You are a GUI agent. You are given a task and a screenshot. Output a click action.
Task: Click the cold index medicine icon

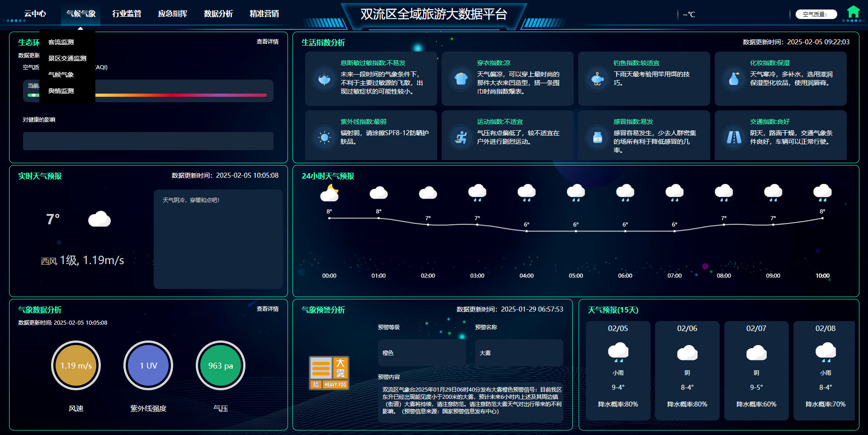pos(597,137)
